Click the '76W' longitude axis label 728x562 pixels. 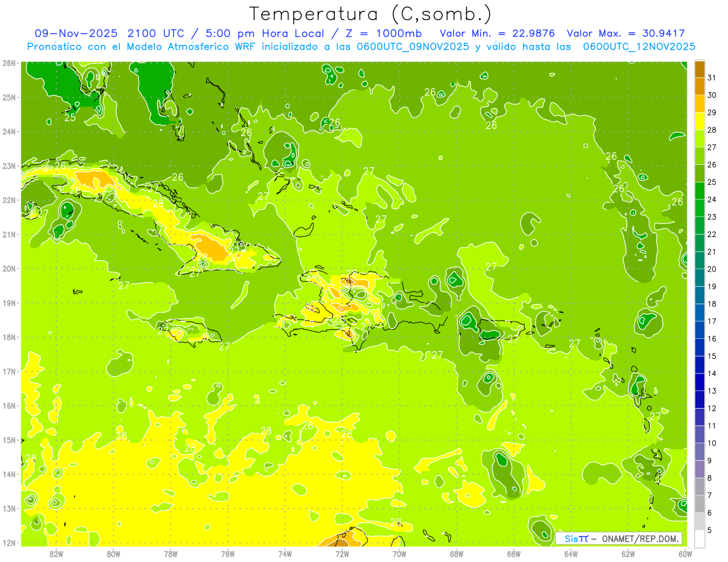click(227, 554)
